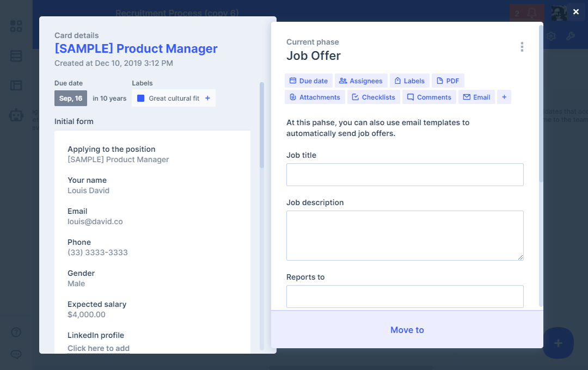Generate the card PDF
This screenshot has height=370, width=588.
[x=448, y=81]
